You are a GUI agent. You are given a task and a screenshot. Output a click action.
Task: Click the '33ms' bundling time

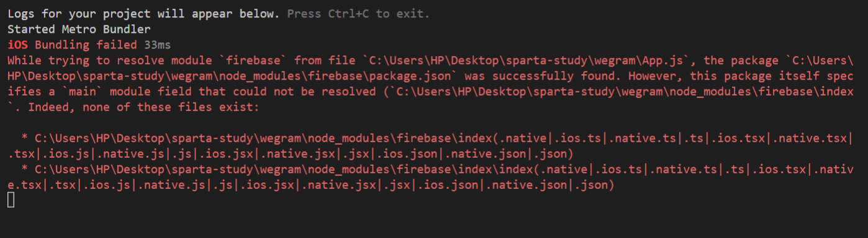(158, 45)
